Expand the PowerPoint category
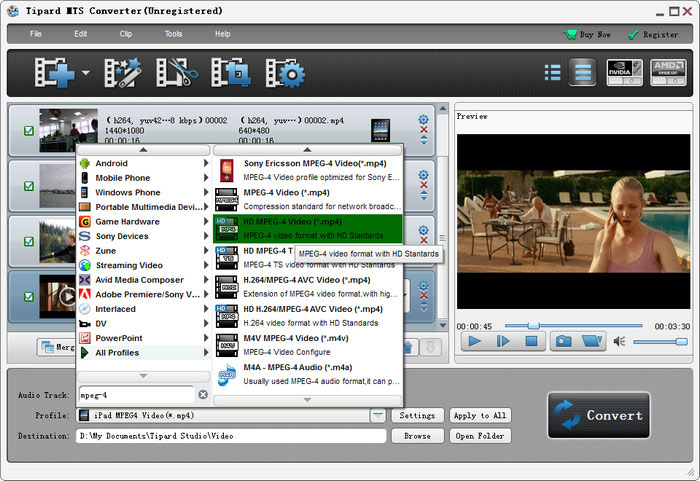The image size is (700, 481). [144, 338]
